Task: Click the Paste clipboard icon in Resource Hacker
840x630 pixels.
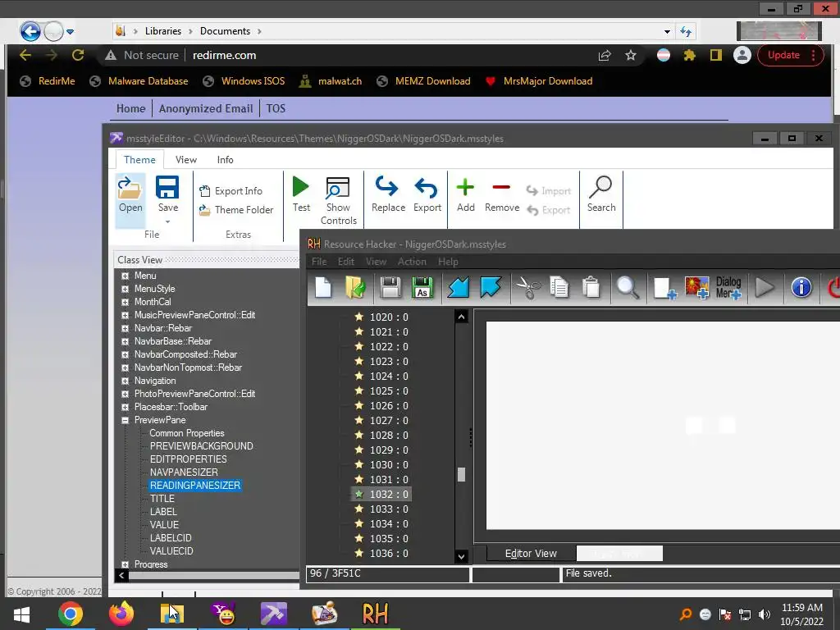Action: [591, 288]
